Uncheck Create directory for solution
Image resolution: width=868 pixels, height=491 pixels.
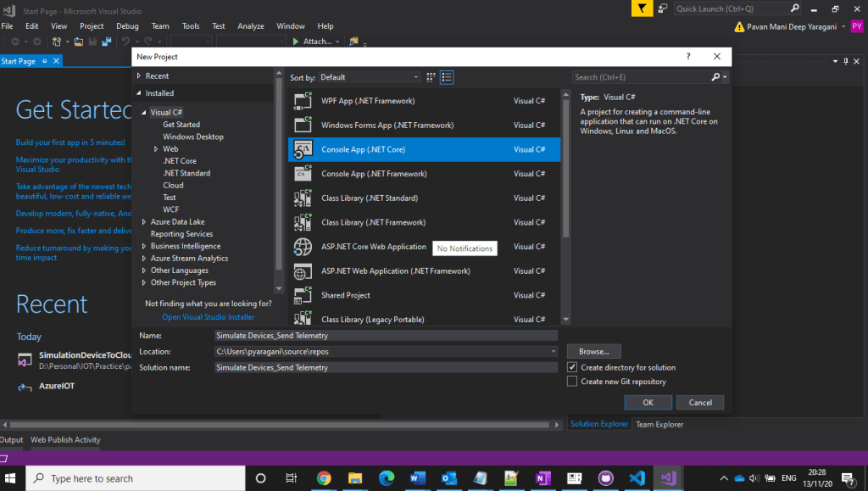tap(572, 367)
